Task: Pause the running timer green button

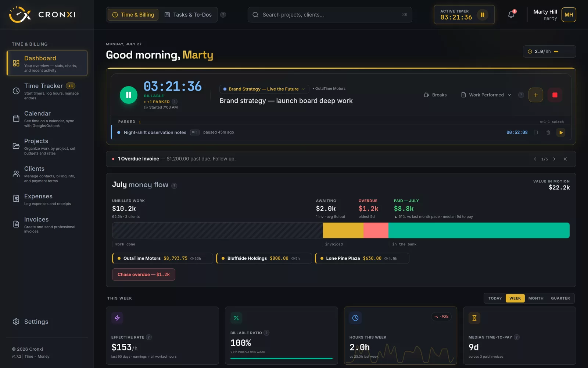Action: coord(129,95)
